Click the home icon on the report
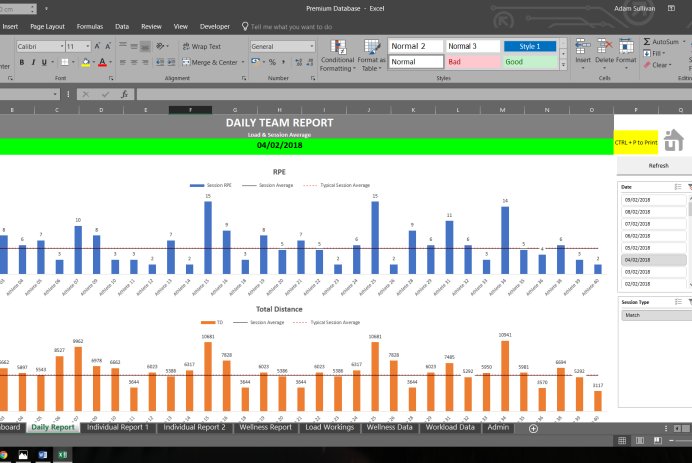 (674, 140)
